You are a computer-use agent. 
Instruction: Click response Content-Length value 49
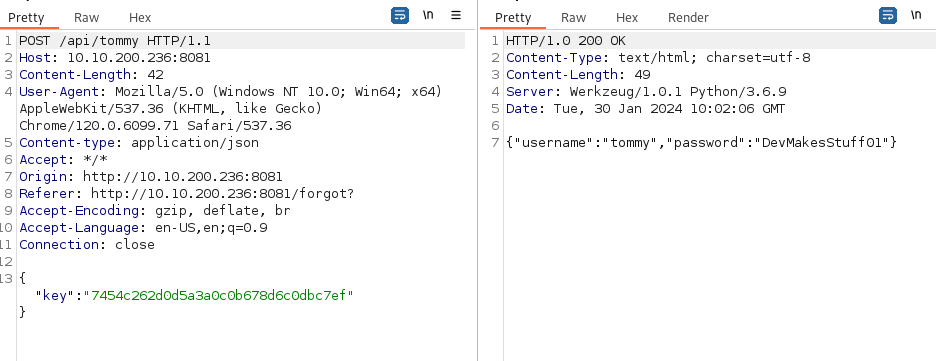click(x=642, y=75)
